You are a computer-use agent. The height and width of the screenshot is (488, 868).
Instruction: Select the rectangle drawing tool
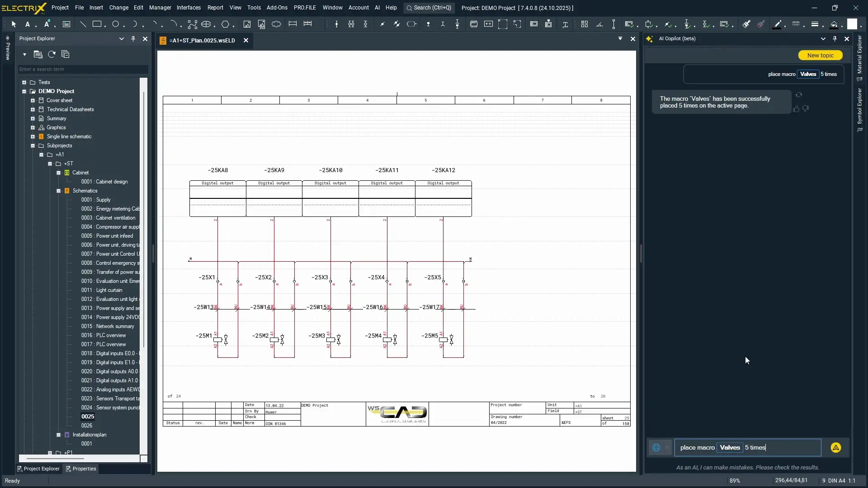tap(97, 24)
